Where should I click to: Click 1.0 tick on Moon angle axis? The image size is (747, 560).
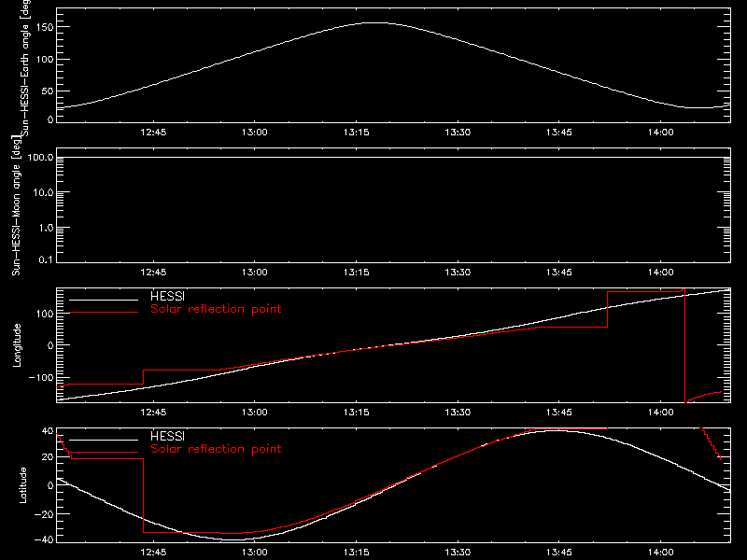(46, 228)
